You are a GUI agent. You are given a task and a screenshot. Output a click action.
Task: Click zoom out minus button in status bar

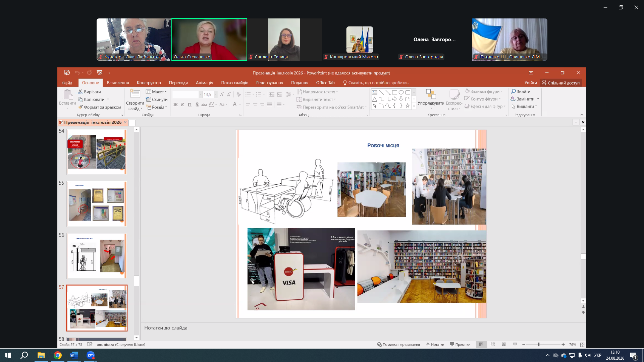pyautogui.click(x=524, y=345)
